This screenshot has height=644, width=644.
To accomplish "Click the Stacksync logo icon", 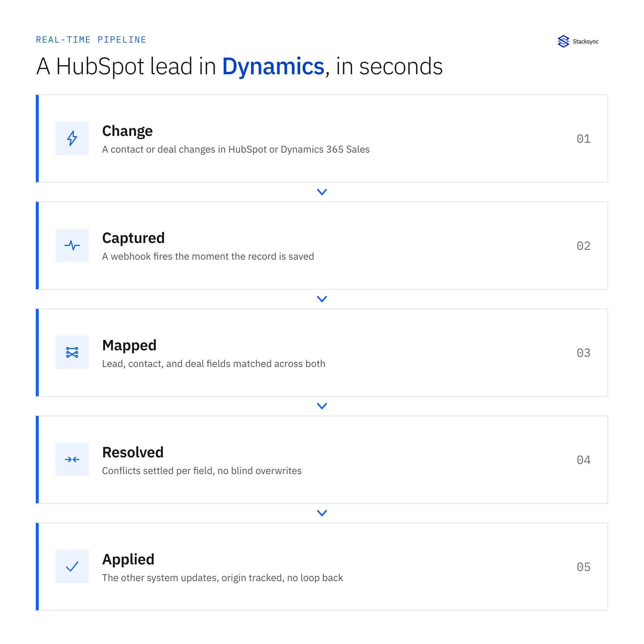I will pyautogui.click(x=563, y=41).
